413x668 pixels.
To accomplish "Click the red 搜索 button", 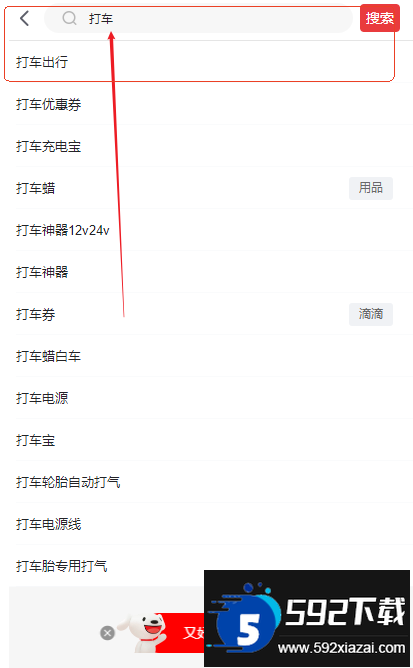I will [380, 18].
